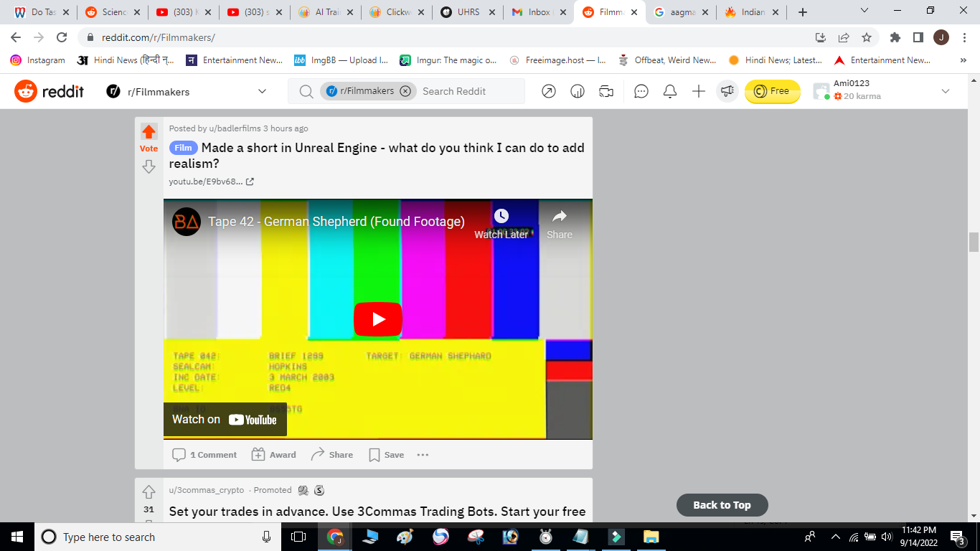Open ImgBB Upload bookmark
This screenshot has width=980, height=551.
[x=341, y=60]
